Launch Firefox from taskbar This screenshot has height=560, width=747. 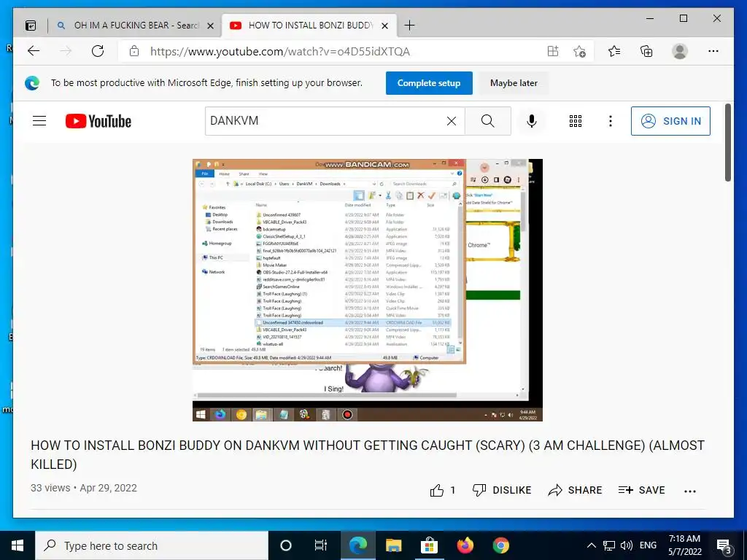tap(465, 545)
